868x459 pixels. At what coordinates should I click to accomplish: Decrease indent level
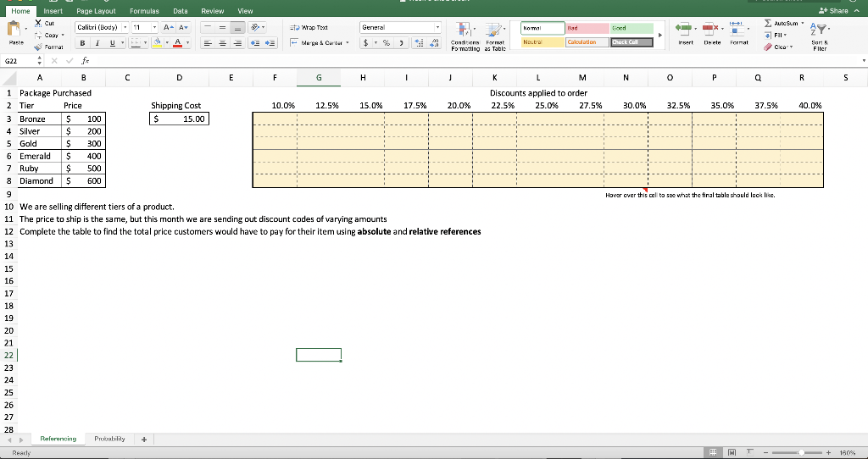(x=255, y=42)
